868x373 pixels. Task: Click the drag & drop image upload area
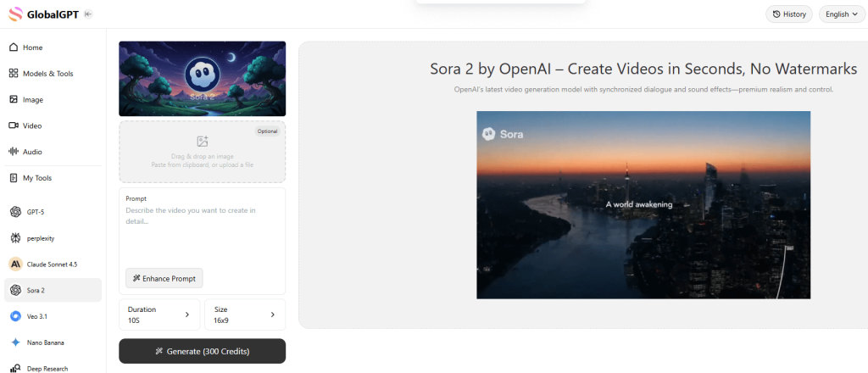click(x=202, y=152)
